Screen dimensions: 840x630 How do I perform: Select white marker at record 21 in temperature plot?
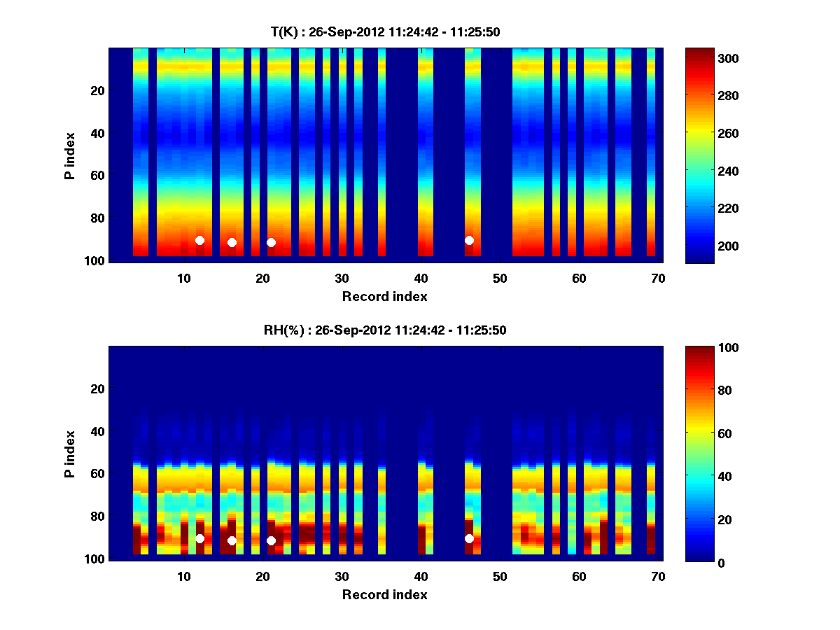271,242
